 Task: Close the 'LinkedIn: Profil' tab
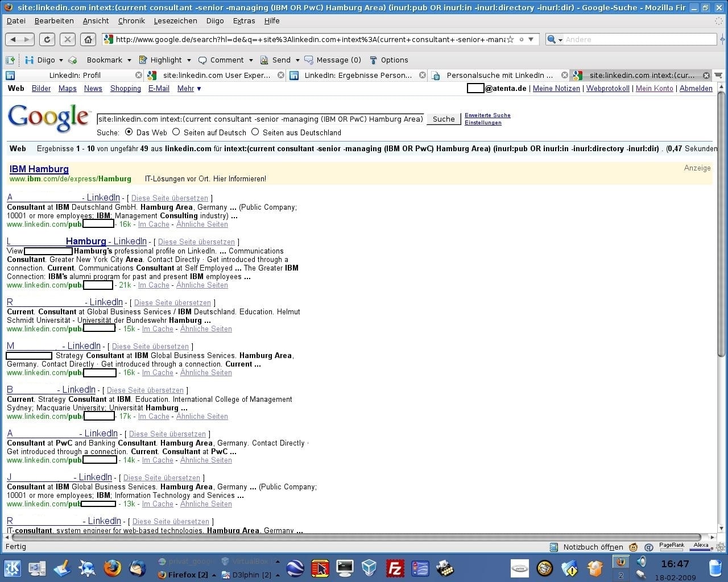click(139, 75)
